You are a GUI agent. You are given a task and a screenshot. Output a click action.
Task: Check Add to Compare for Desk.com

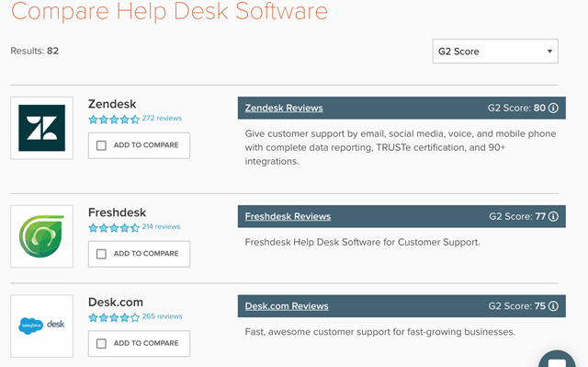(x=101, y=343)
